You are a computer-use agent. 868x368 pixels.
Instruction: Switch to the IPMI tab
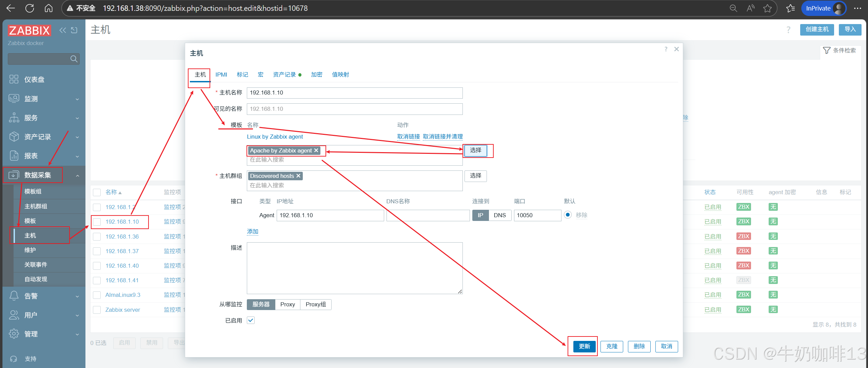[x=221, y=75]
